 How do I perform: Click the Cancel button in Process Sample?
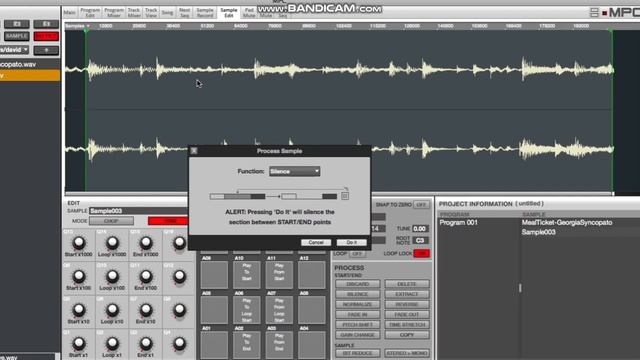pyautogui.click(x=316, y=242)
